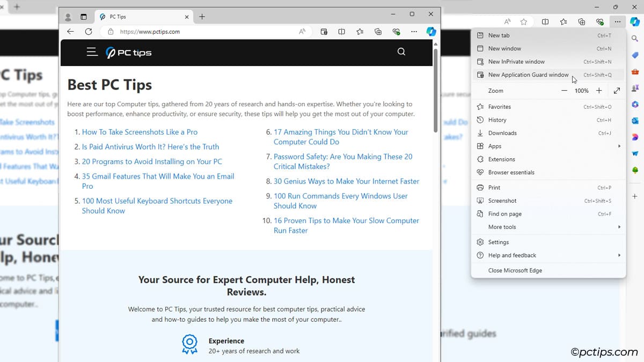Decrease zoom with the minus button
This screenshot has height=362, width=644.
[x=564, y=91]
